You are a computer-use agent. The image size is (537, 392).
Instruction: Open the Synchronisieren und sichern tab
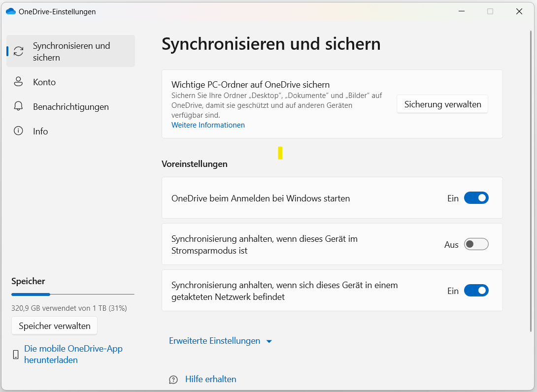(x=70, y=51)
